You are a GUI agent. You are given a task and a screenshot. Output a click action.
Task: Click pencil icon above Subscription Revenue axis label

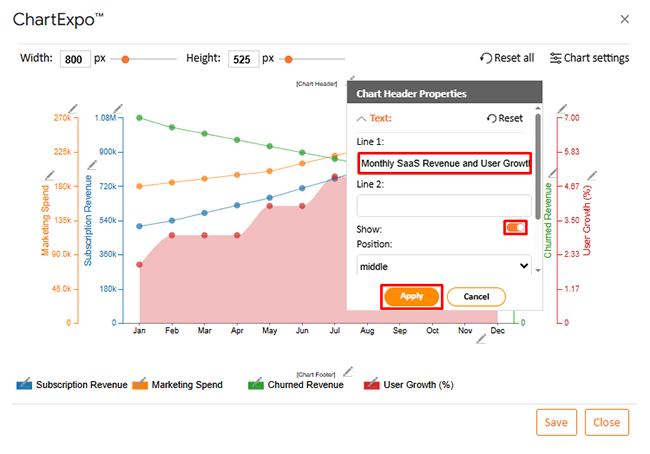(92, 165)
